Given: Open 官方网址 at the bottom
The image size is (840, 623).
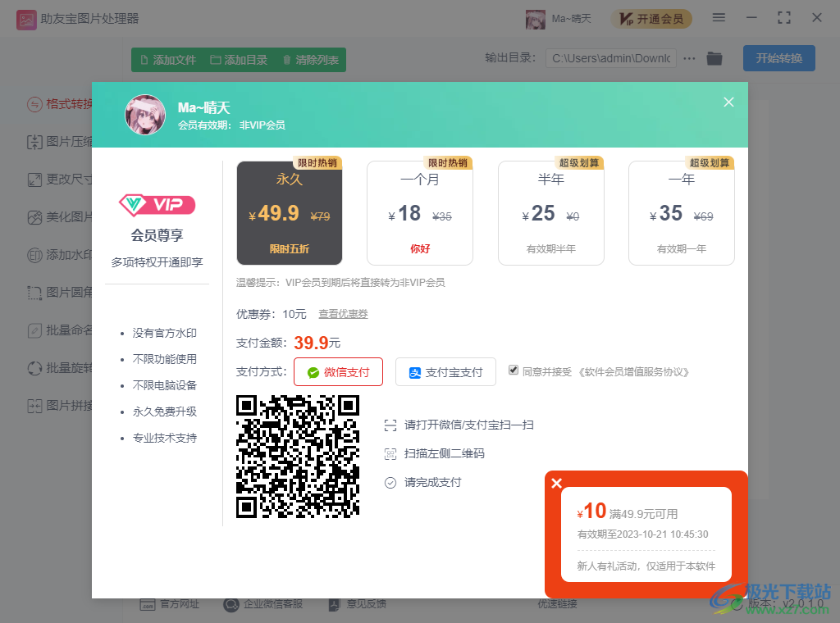Looking at the screenshot, I should [169, 604].
